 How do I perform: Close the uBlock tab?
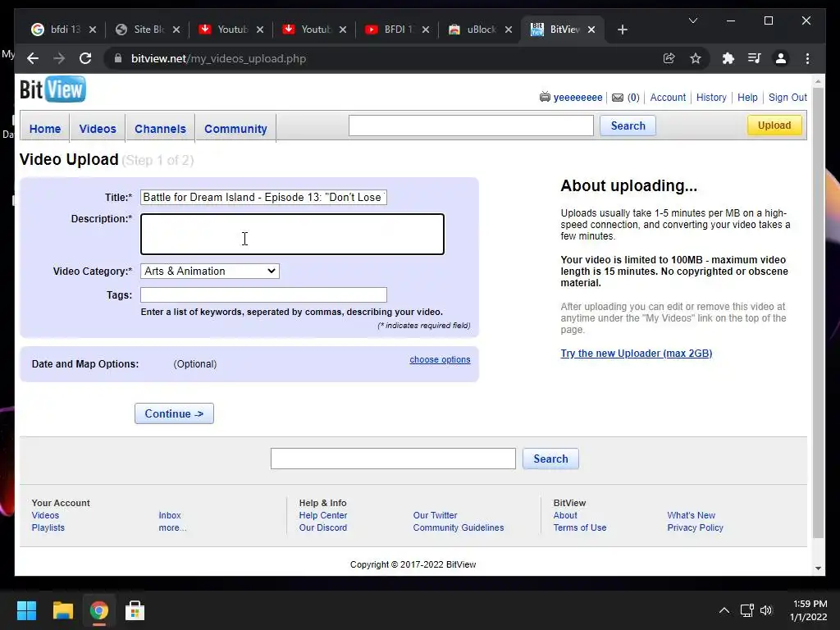click(x=509, y=30)
